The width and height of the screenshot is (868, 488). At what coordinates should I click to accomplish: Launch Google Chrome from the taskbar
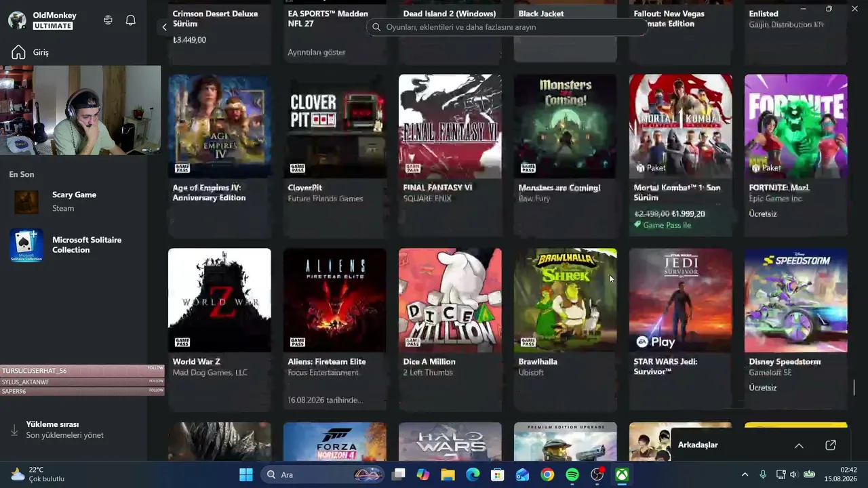(x=547, y=474)
